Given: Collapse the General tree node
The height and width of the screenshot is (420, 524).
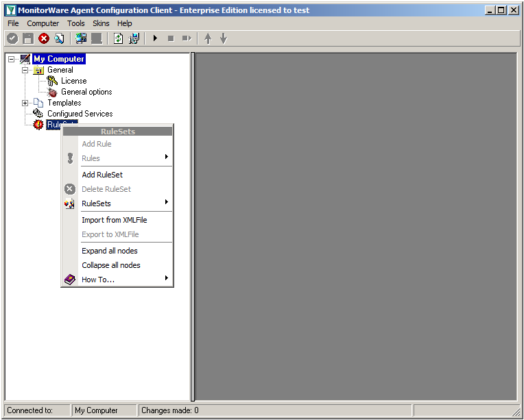Looking at the screenshot, I should click(x=25, y=70).
